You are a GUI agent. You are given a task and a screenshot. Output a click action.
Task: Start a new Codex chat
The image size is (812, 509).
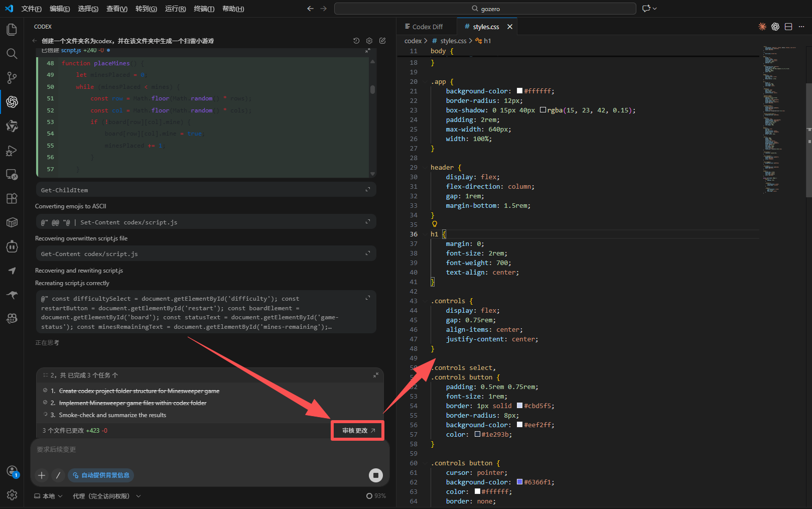click(382, 41)
